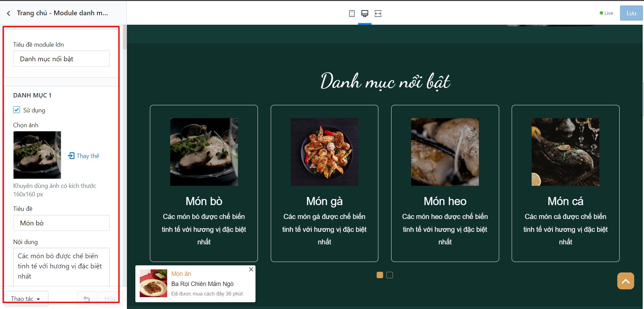Click the Hủy button
Image resolution: width=644 pixels, height=309 pixels.
(x=110, y=299)
